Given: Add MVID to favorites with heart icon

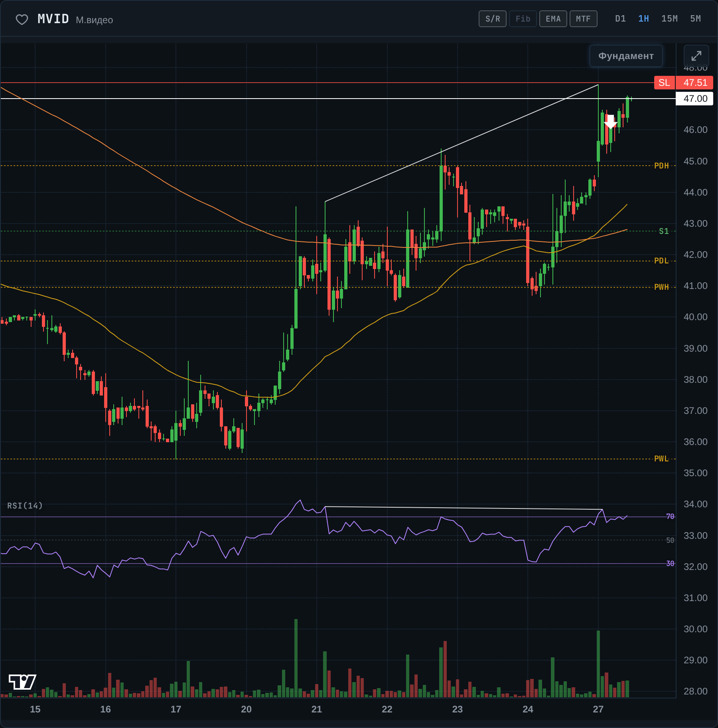Looking at the screenshot, I should pos(22,19).
